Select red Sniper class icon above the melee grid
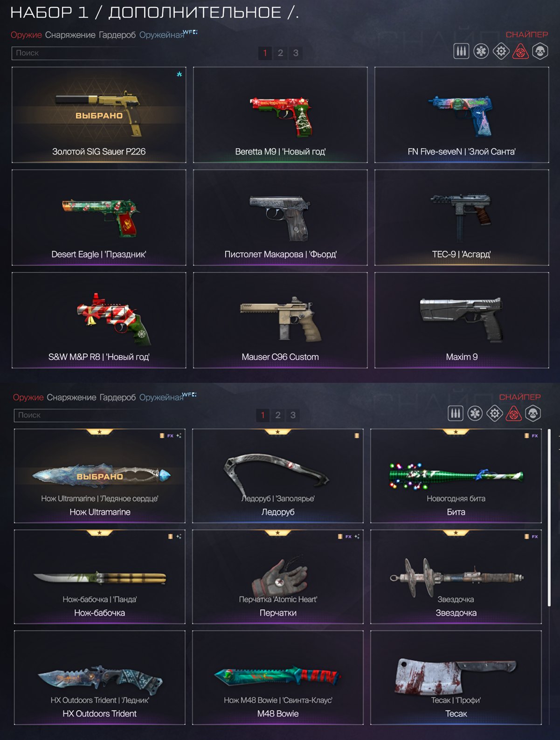This screenshot has height=740, width=560. tap(513, 413)
